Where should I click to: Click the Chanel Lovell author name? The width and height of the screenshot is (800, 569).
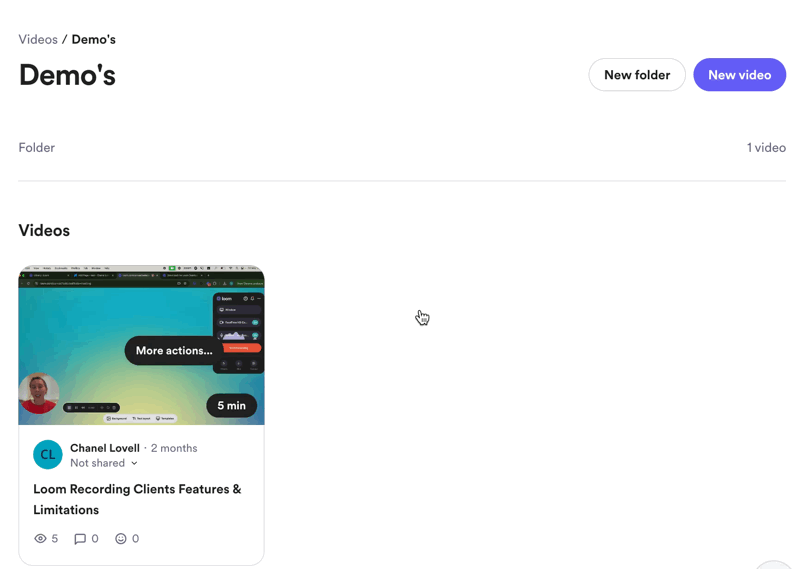point(105,448)
